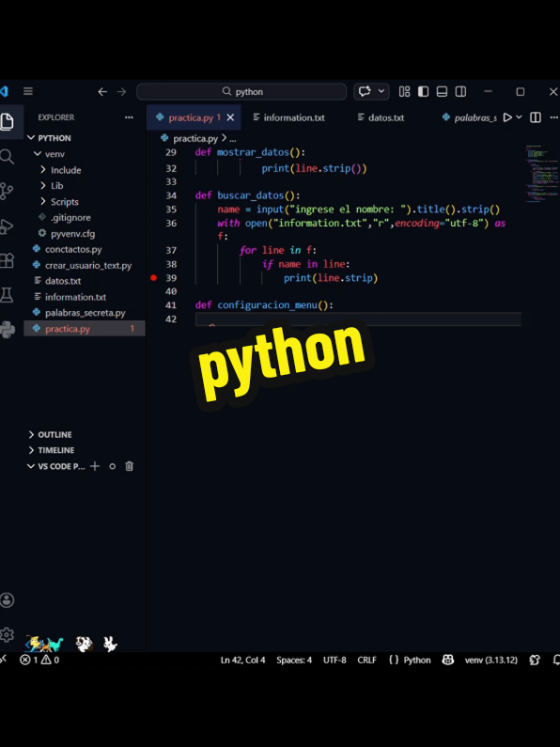560x747 pixels.
Task: Select interpreter venv (3.13.12)
Action: point(491,660)
